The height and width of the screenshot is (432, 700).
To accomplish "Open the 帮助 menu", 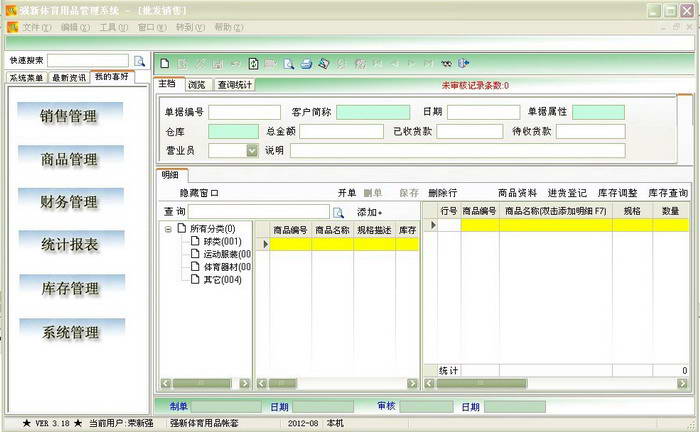I will coord(229,27).
